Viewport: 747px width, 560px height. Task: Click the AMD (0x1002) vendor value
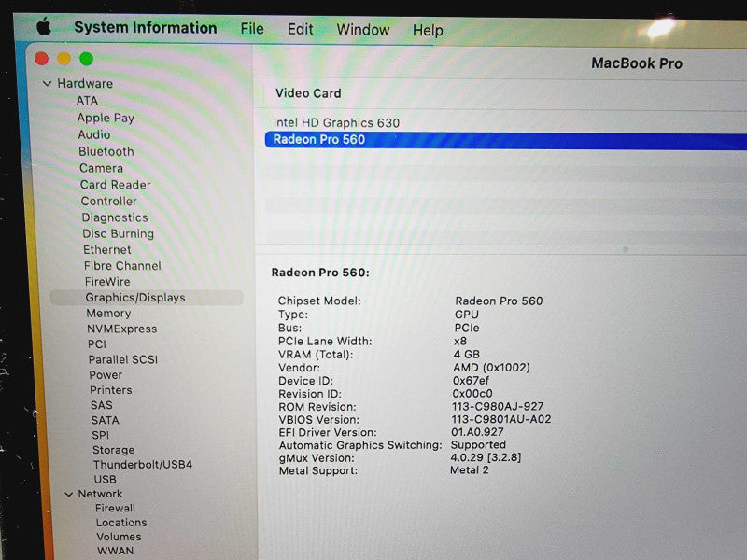[491, 368]
